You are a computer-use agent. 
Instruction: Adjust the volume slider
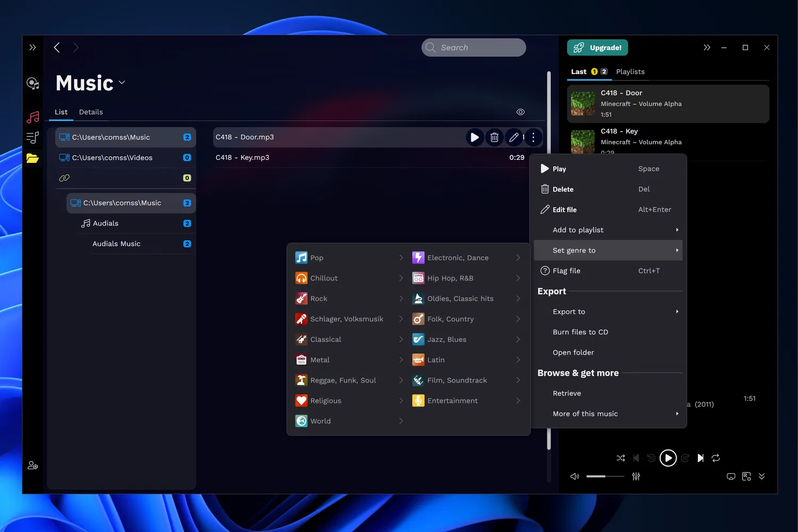605,477
